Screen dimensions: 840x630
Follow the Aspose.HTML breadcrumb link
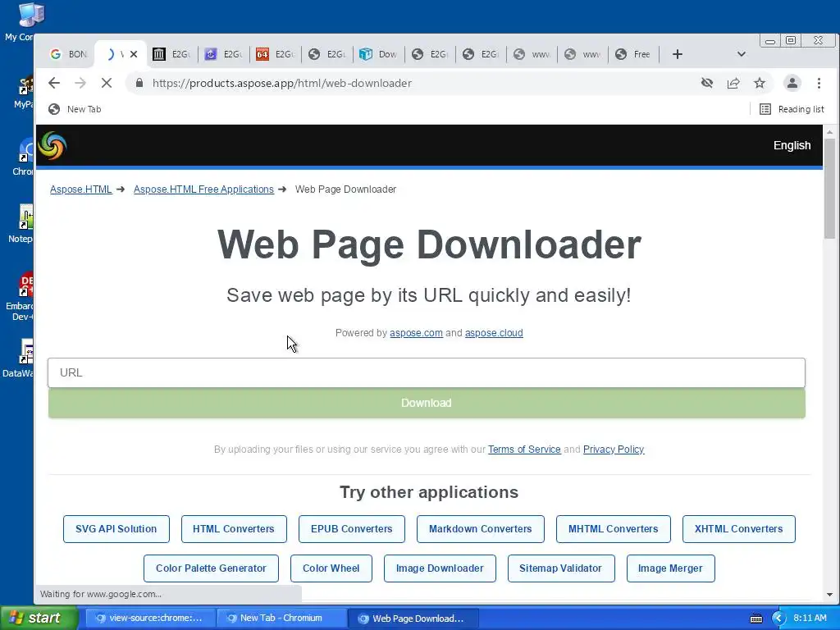[81, 189]
